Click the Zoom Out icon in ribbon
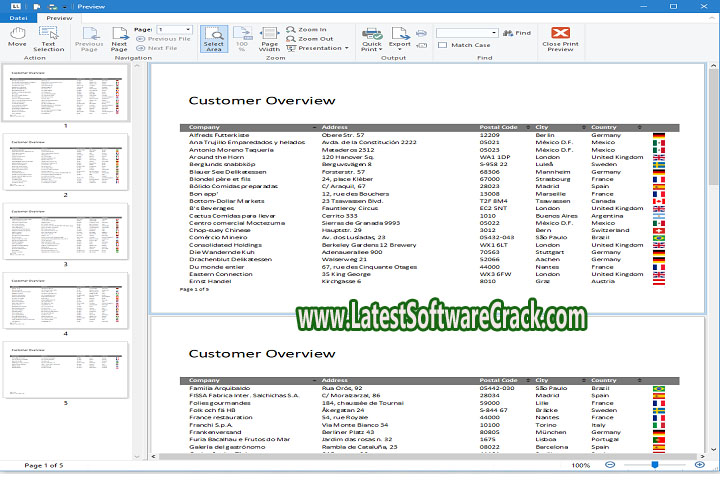Screen dimensions: 720x480 [290, 39]
